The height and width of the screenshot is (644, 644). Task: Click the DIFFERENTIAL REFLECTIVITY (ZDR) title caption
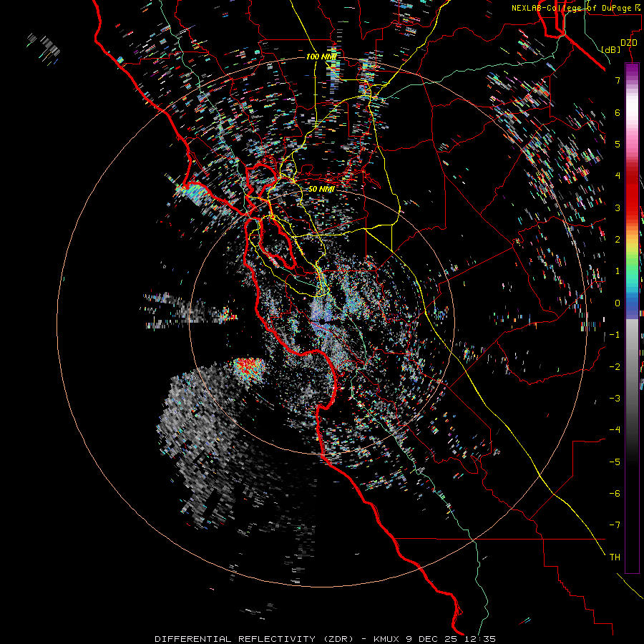tap(325, 639)
